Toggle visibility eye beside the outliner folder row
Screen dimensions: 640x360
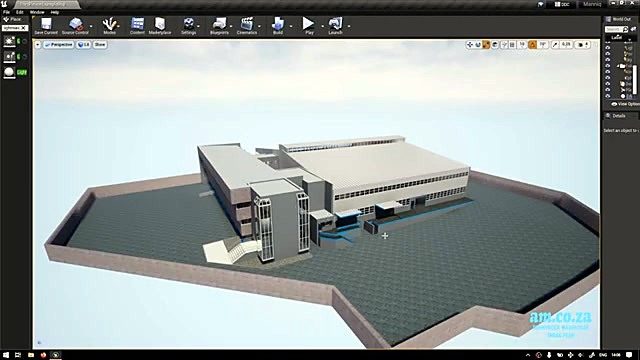[x=608, y=65]
